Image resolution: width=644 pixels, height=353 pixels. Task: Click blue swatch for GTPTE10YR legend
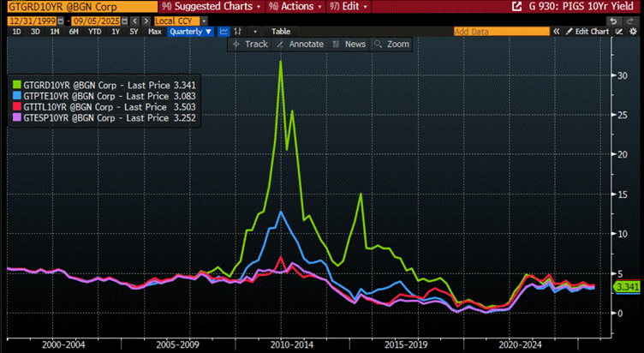17,96
